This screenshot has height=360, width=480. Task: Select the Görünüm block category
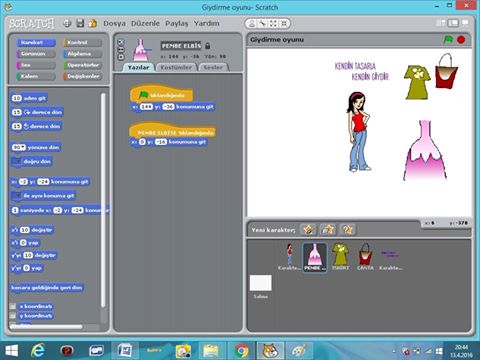click(36, 54)
